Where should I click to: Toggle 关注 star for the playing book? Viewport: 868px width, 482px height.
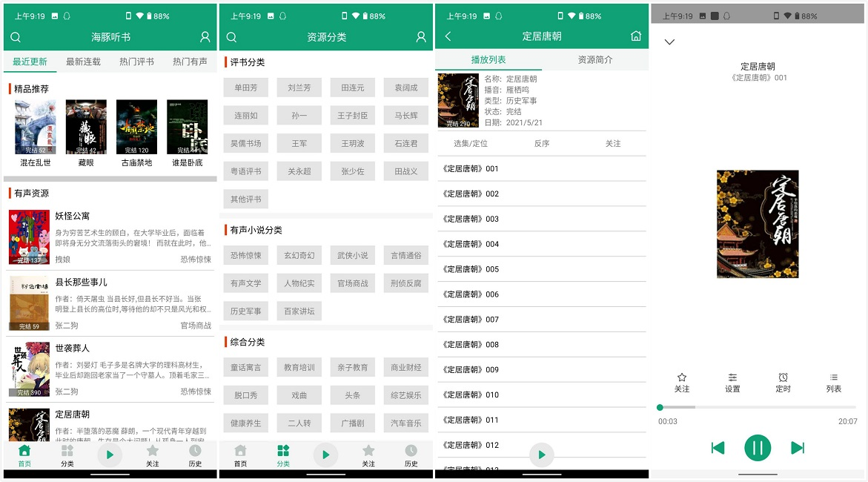point(682,382)
